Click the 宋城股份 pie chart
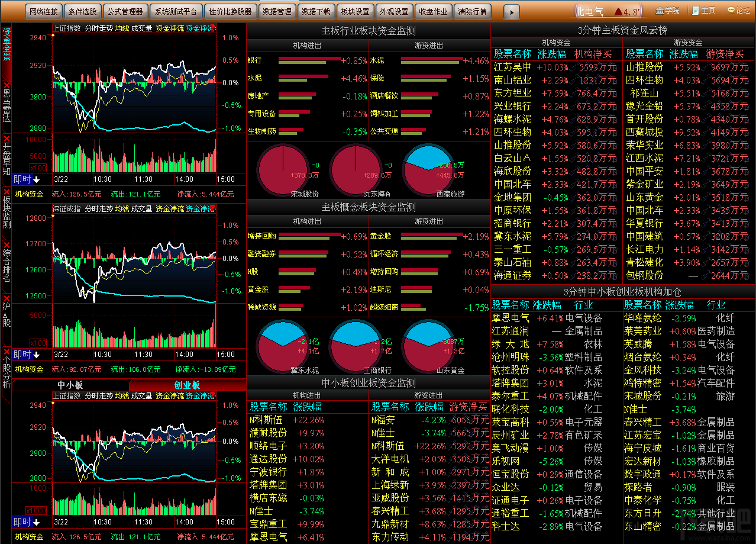This screenshot has height=544, width=756. tap(283, 169)
